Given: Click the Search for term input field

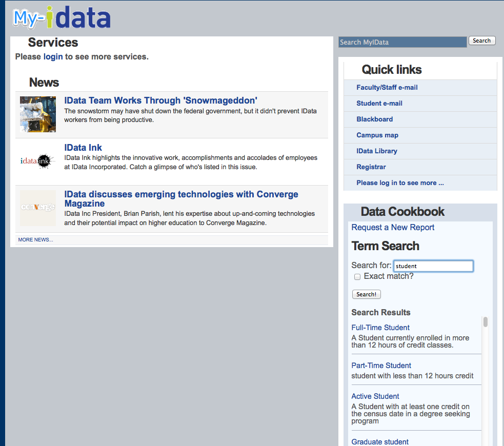Looking at the screenshot, I should click(433, 266).
